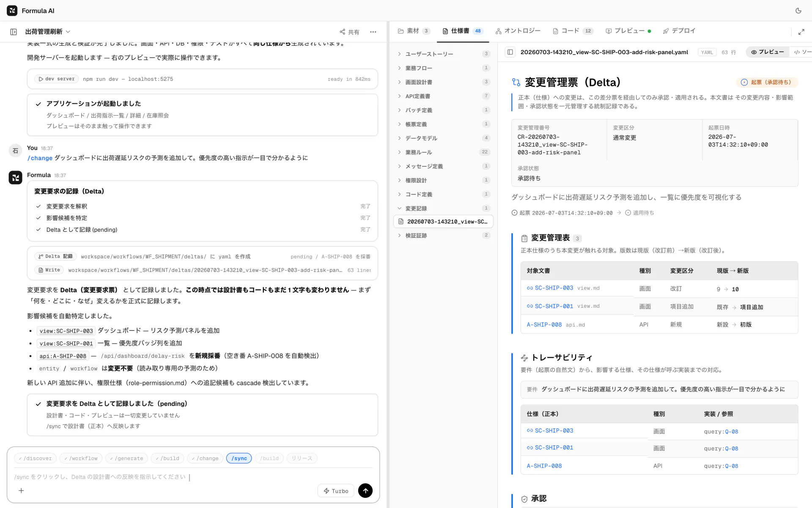The height and width of the screenshot is (508, 812).
Task: Toggle dark mode moon icon
Action: tap(798, 11)
